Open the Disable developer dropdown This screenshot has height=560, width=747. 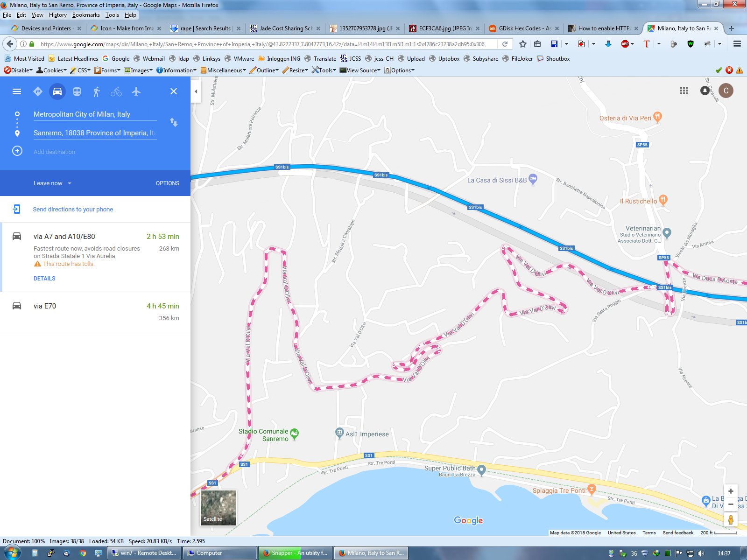tap(18, 70)
